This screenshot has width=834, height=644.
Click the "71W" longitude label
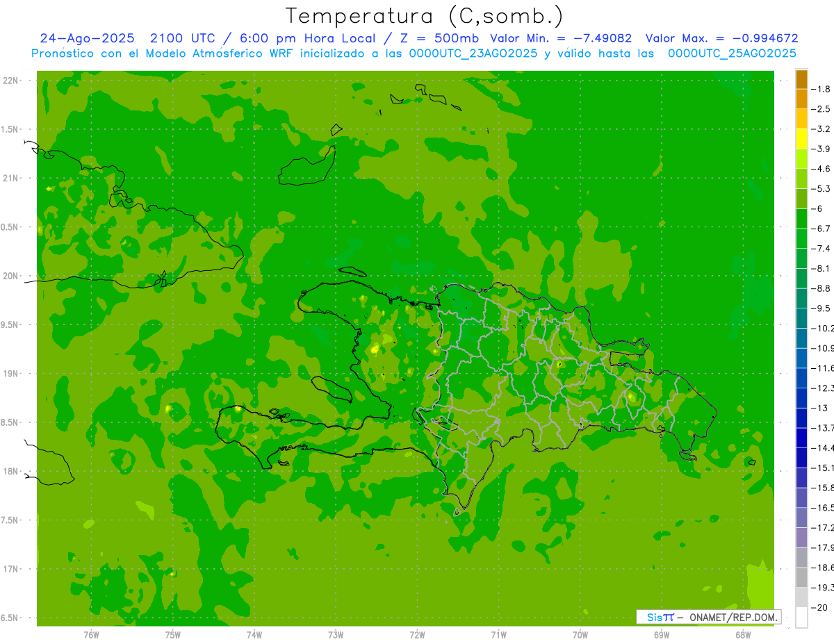click(498, 635)
